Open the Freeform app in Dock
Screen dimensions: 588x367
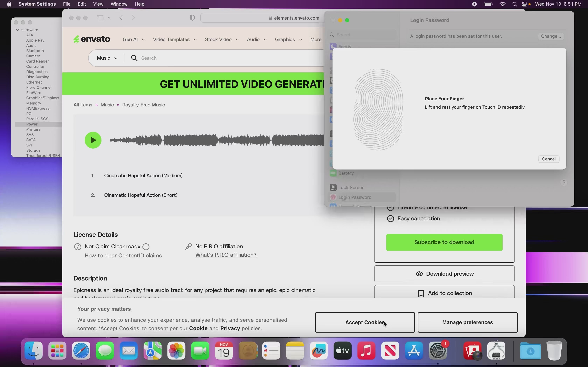318,351
